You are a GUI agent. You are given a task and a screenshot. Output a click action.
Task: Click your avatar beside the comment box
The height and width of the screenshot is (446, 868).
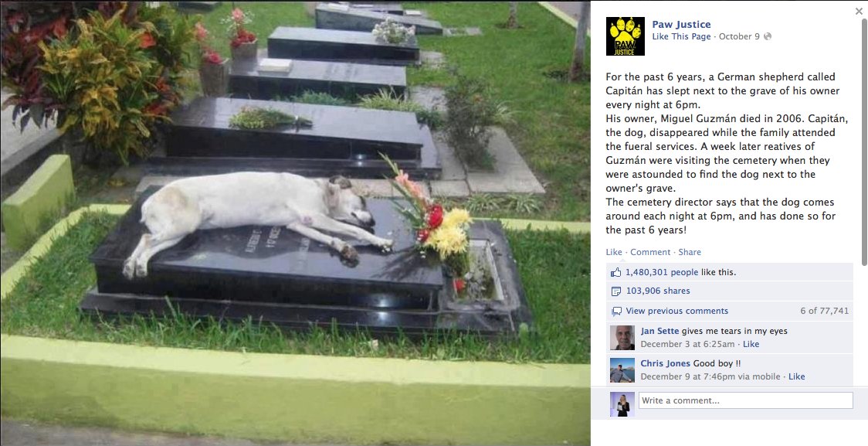[622, 404]
